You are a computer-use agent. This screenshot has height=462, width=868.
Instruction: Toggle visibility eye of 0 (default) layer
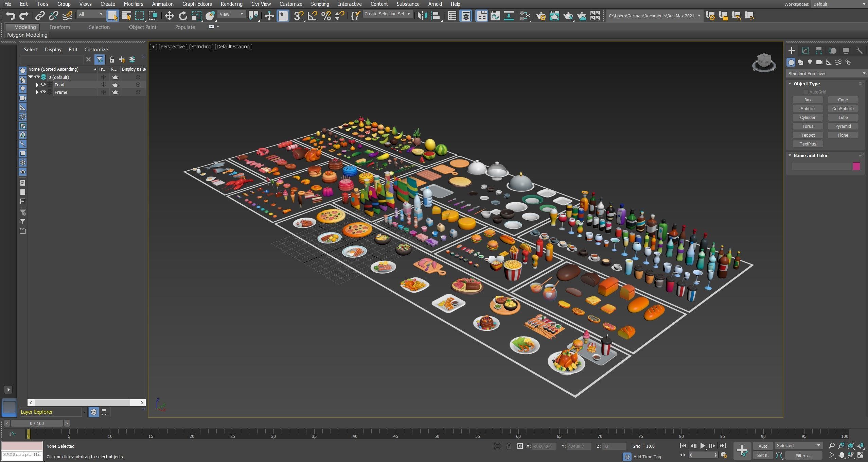(37, 77)
